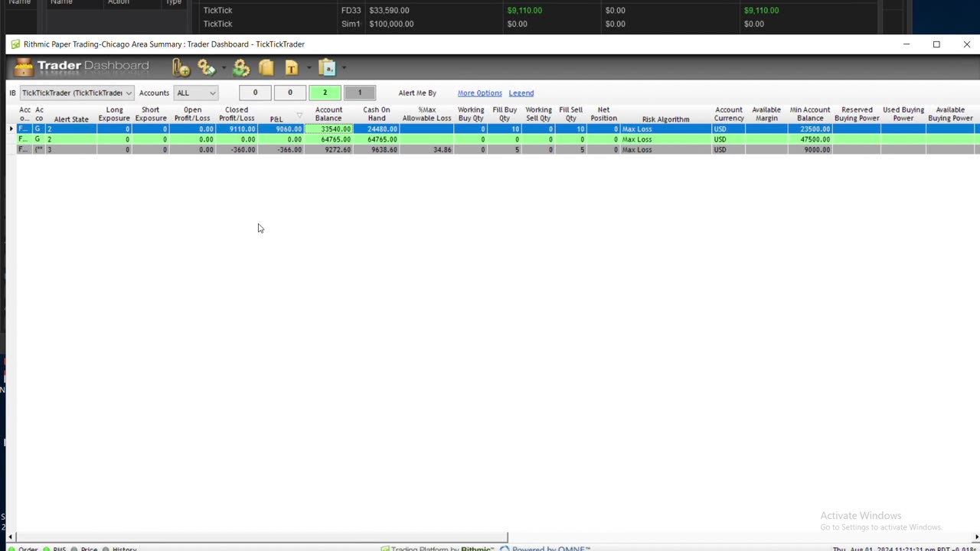
Task: Click FD33 account in background window
Action: point(351,11)
